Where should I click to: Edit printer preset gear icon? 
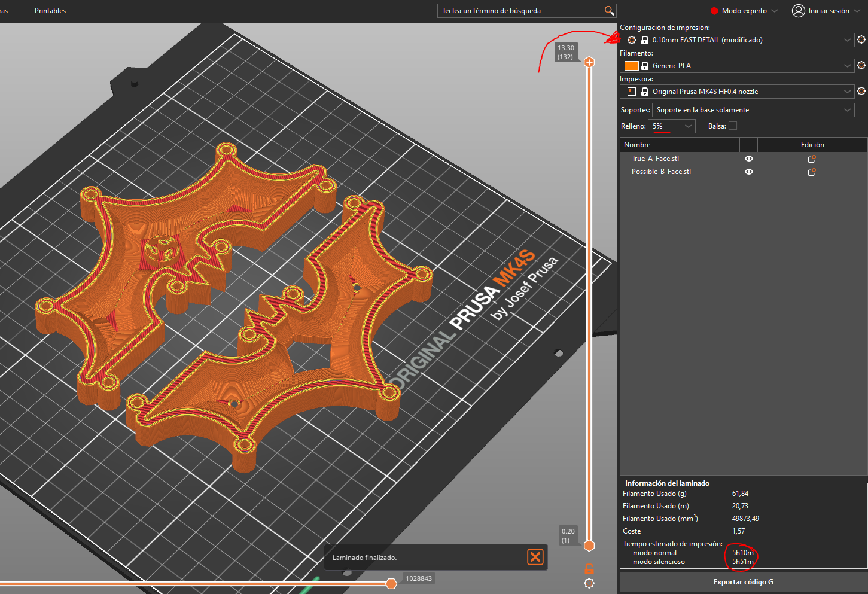point(861,91)
